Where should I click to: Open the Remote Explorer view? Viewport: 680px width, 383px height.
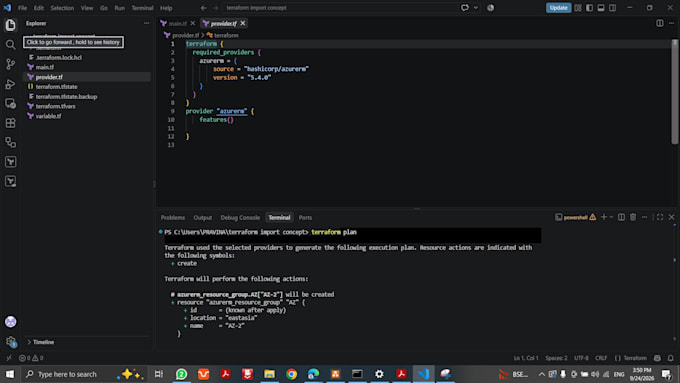tap(10, 103)
